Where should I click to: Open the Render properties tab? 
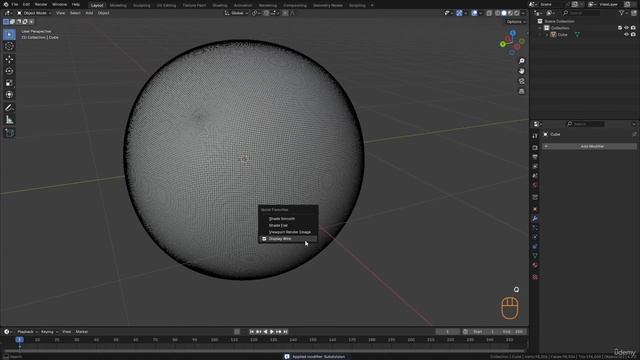(535, 147)
